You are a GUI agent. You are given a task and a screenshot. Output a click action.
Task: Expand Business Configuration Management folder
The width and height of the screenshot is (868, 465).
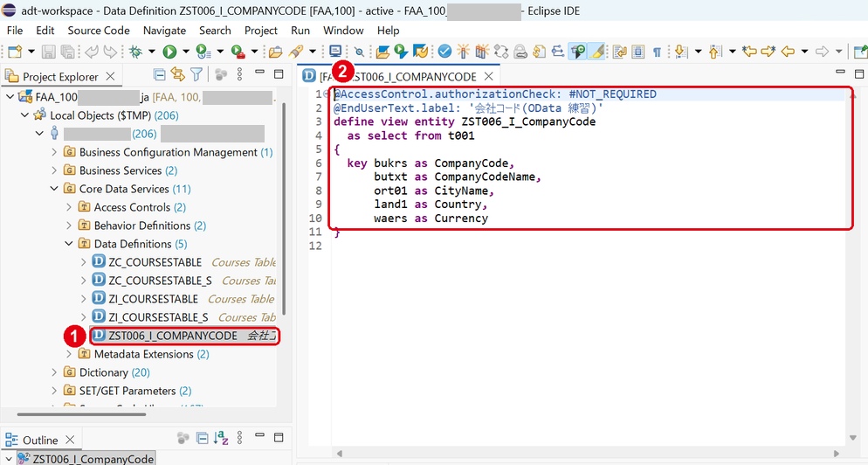coord(53,152)
